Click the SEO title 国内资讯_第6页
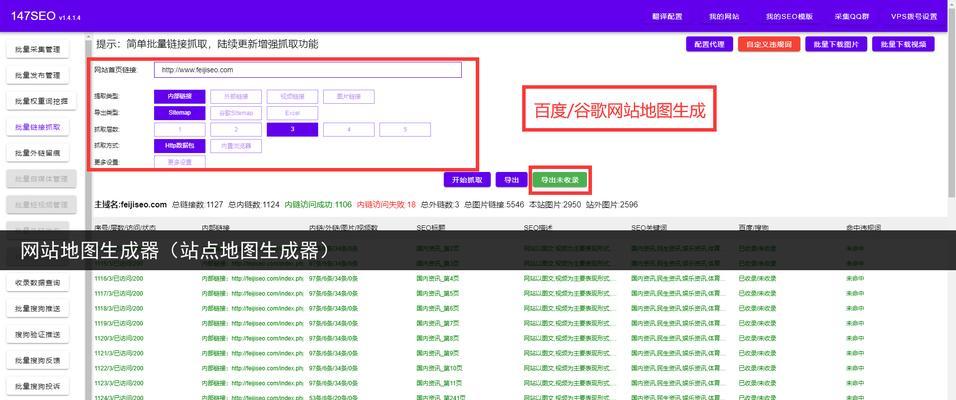This screenshot has height=400, width=956. pyautogui.click(x=438, y=308)
